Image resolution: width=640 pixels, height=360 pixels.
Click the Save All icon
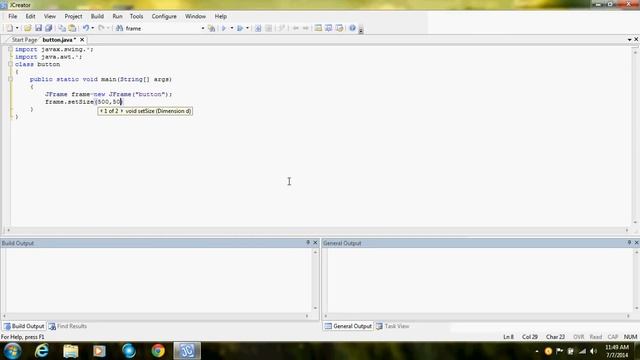click(x=49, y=28)
